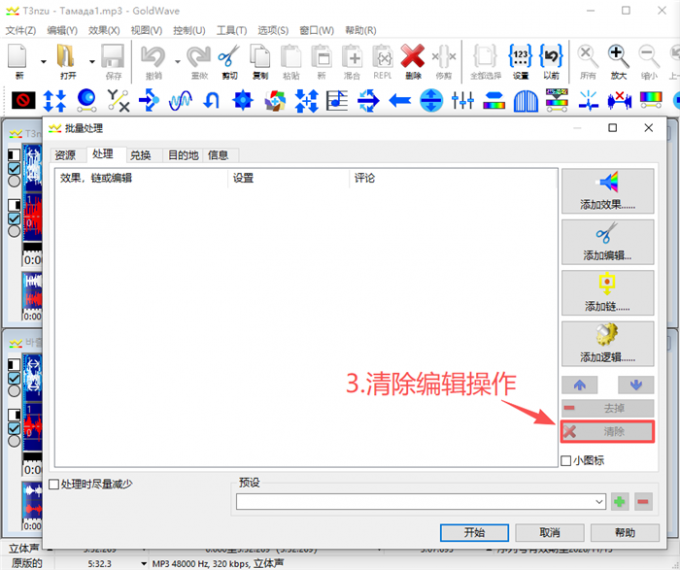Click the Trim toolbar icon
This screenshot has height=570, width=680.
[444, 56]
